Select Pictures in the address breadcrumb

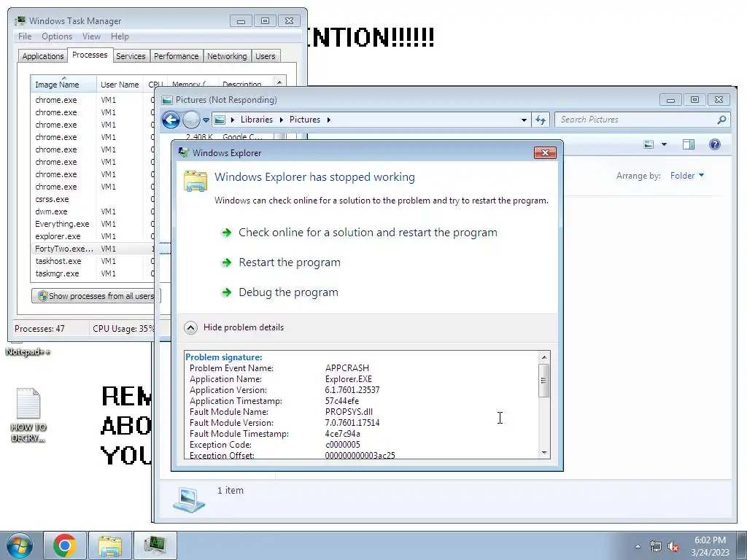304,120
